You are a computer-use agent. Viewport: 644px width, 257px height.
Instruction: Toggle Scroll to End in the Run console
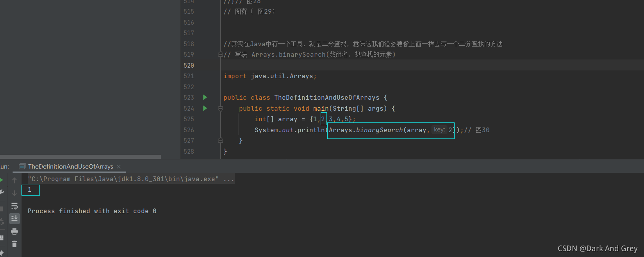tap(14, 218)
